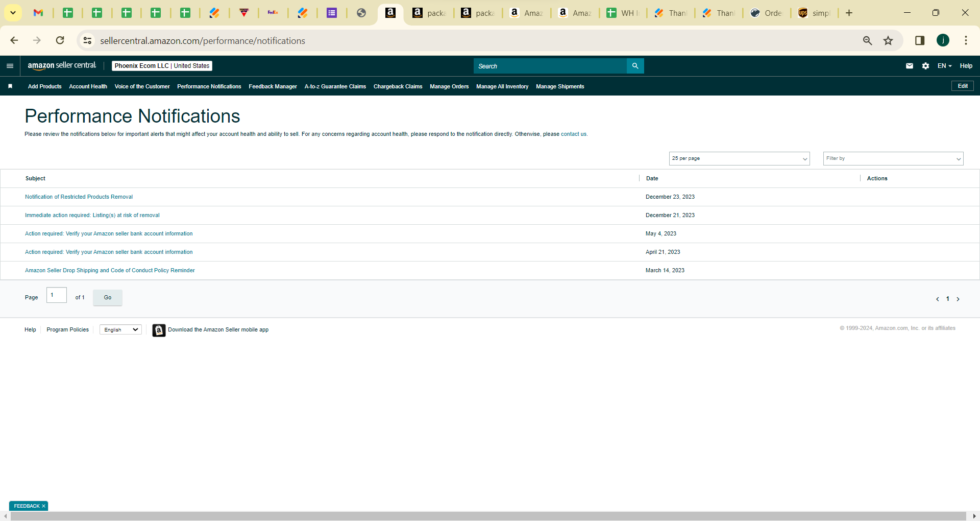Image resolution: width=980 pixels, height=521 pixels.
Task: View site information icon in address bar
Action: (88, 40)
